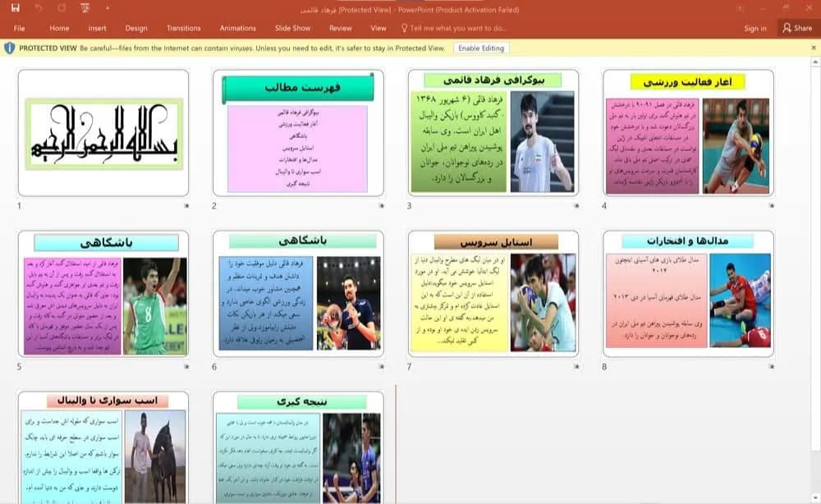Click the maximize/restore window button
821x504 pixels.
click(786, 8)
